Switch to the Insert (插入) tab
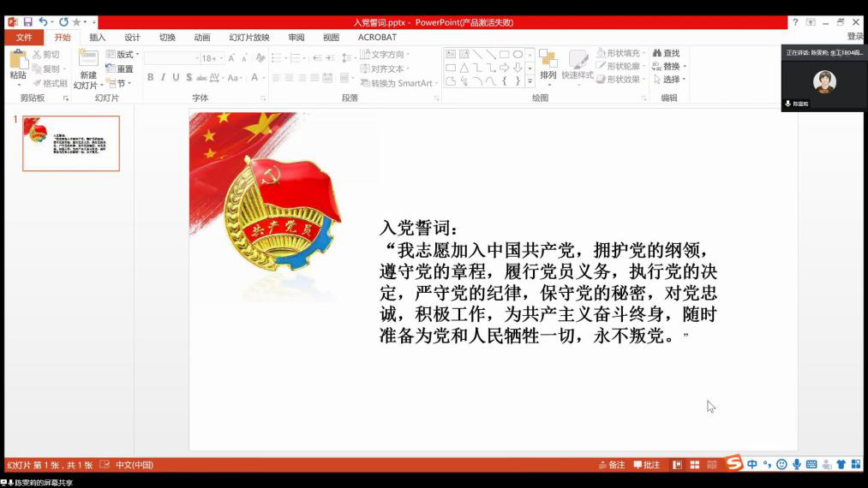Viewport: 868px width, 488px height. [x=97, y=37]
